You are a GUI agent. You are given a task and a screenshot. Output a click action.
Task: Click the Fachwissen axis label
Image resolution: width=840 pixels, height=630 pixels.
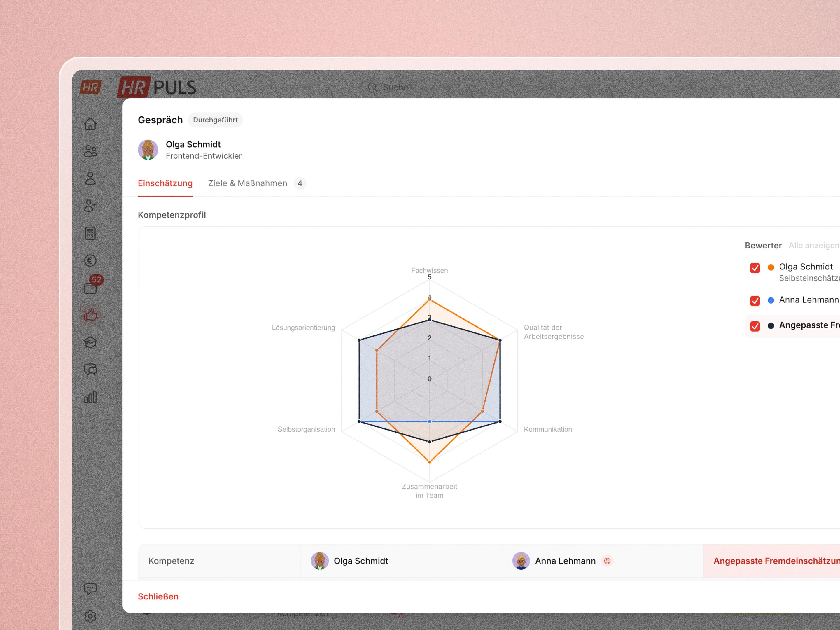click(430, 270)
